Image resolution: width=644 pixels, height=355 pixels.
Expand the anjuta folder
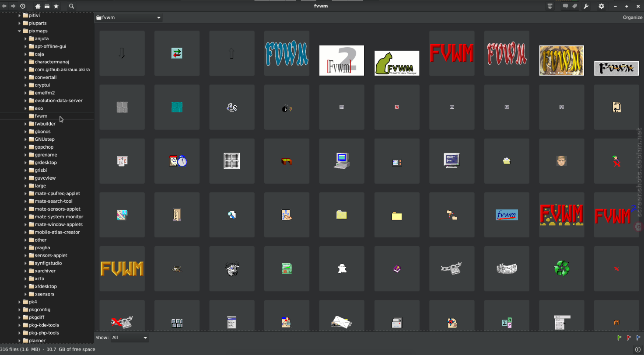(25, 38)
